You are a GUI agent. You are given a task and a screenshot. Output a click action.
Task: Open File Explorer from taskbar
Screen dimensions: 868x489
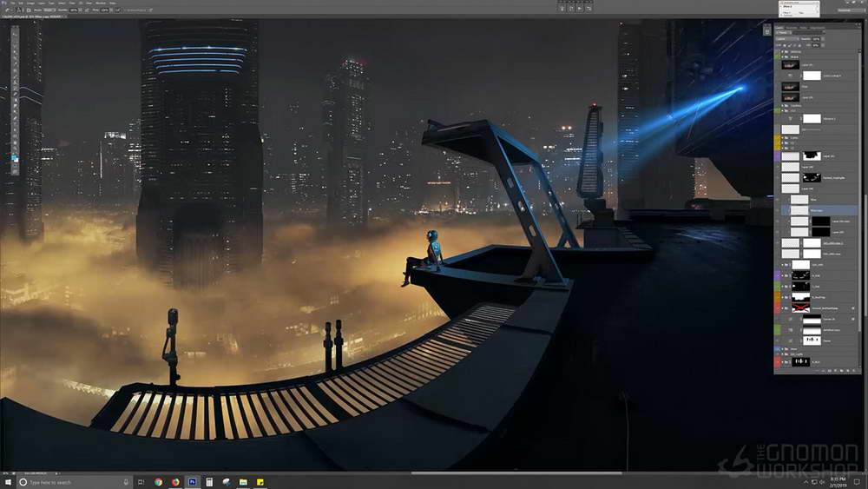pyautogui.click(x=243, y=482)
